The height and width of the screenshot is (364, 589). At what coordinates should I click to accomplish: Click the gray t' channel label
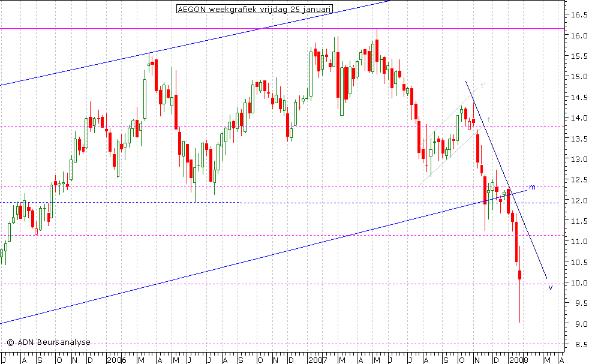[x=483, y=86]
